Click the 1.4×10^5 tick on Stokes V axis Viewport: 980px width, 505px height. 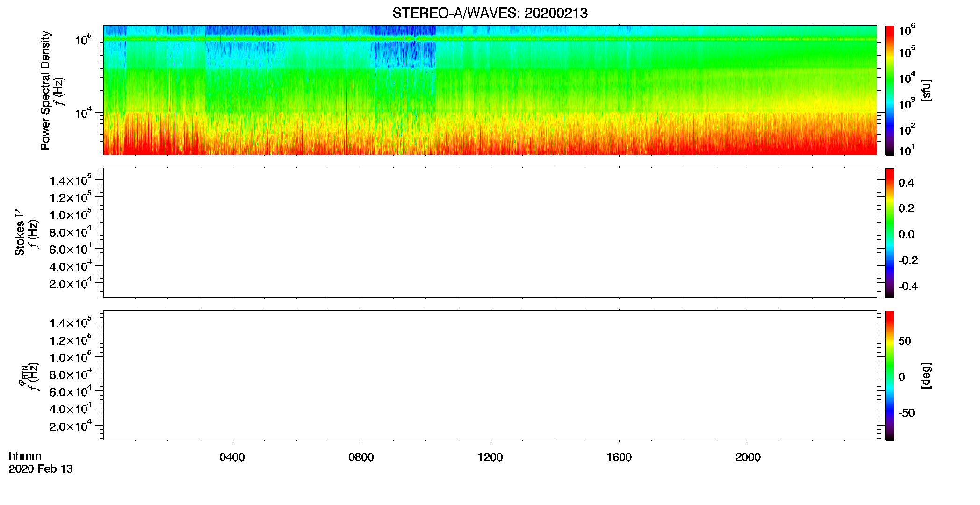(x=71, y=180)
